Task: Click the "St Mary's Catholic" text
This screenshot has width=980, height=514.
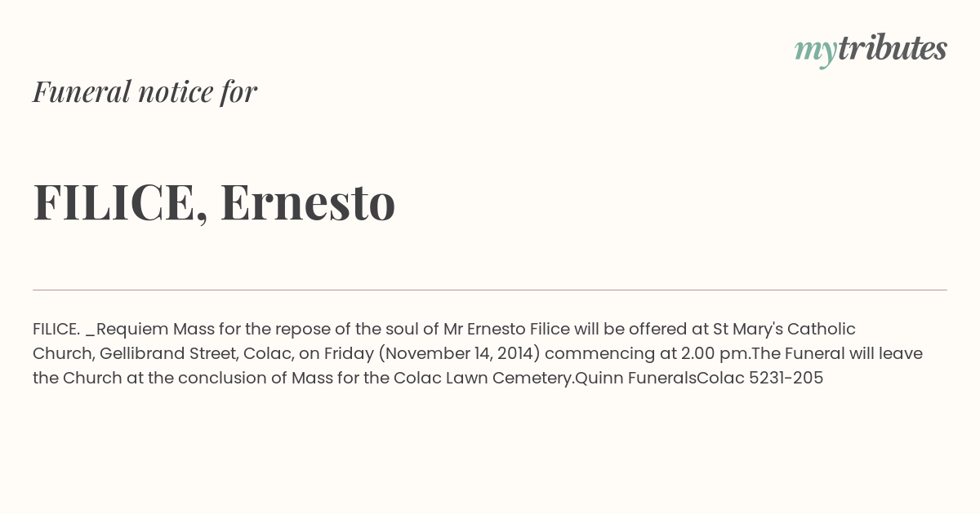Action: tap(784, 330)
